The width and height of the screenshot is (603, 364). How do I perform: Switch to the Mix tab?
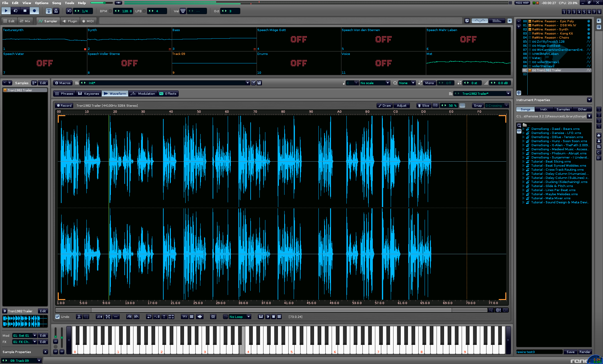coord(25,21)
